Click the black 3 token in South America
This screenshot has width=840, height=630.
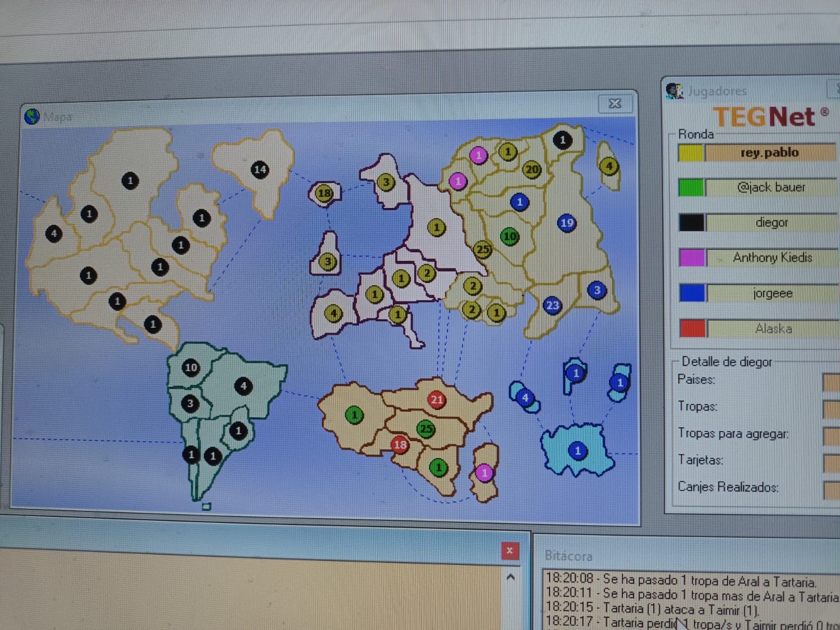pyautogui.click(x=190, y=403)
